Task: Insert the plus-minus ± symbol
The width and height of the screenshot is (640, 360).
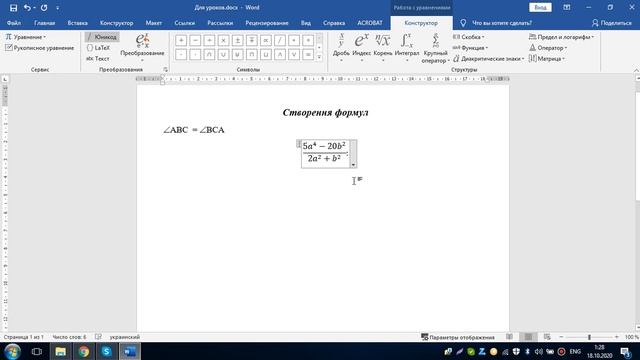Action: [x=238, y=40]
